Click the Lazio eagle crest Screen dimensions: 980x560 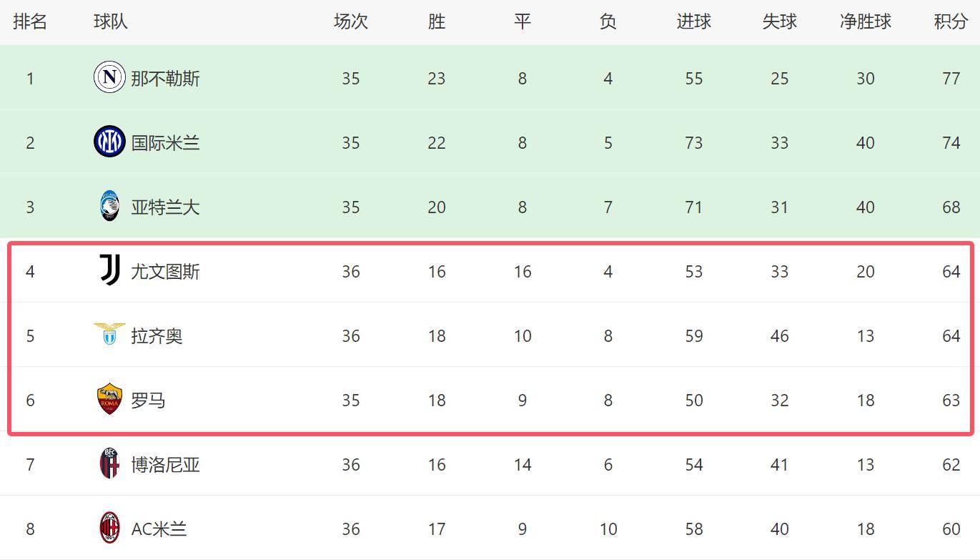(109, 334)
